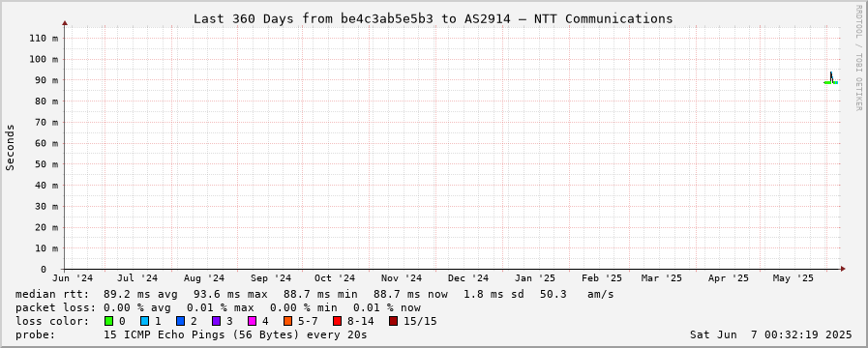Screen dimensions: 868x348
Task: Click the Jun '24 x-axis label
Action: click(x=74, y=278)
